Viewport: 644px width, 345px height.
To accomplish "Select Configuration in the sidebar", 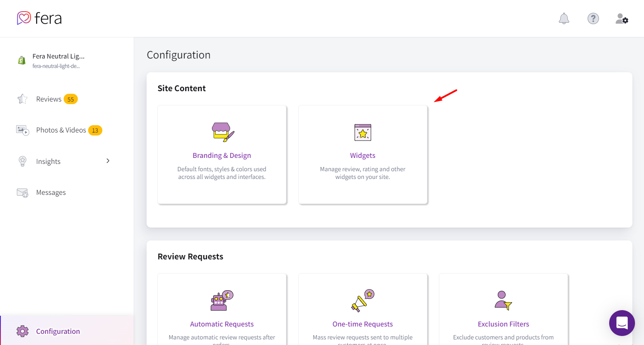I will 58,331.
